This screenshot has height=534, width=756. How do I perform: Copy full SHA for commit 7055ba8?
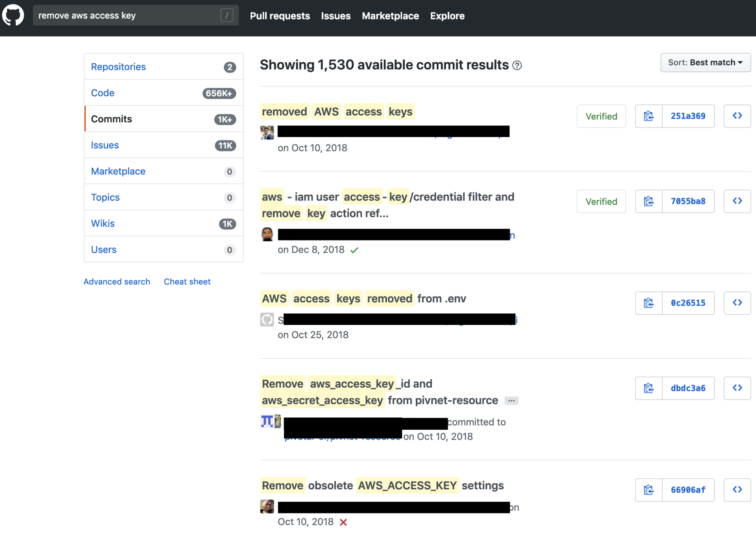pos(649,201)
